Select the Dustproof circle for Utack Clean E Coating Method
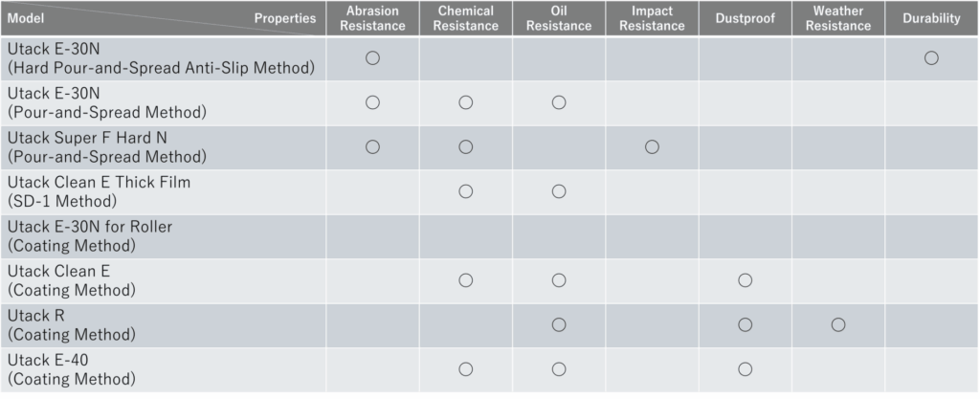Image resolution: width=980 pixels, height=399 pixels. [x=745, y=280]
